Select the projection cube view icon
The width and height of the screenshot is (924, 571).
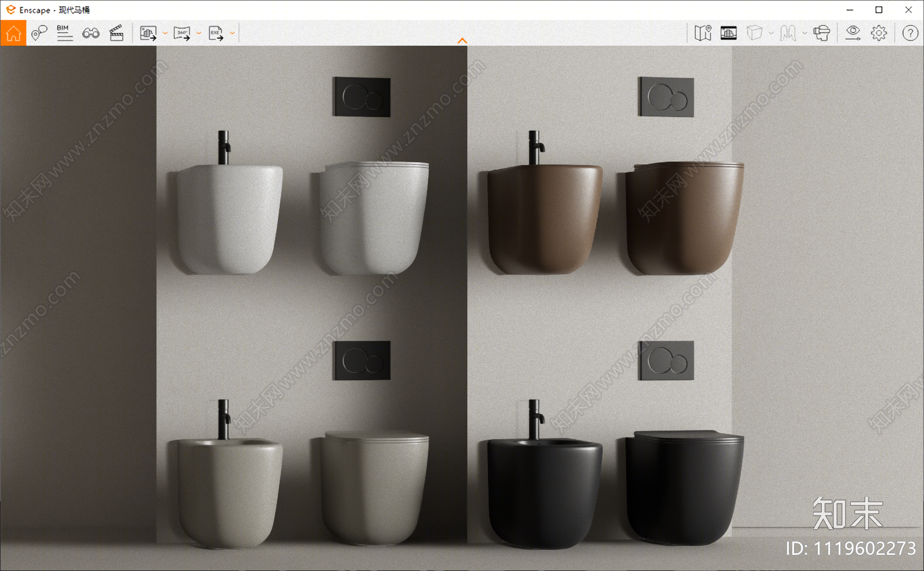point(754,33)
